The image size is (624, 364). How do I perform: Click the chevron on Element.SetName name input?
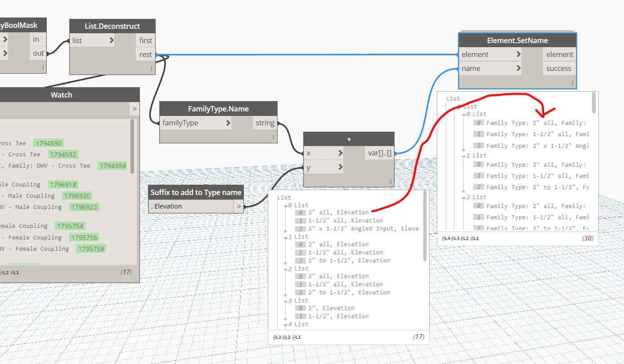[x=519, y=68]
